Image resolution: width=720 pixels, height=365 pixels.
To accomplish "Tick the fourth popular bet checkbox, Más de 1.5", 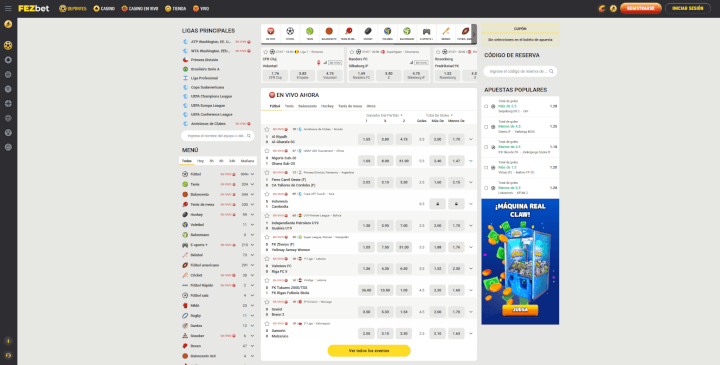I will (486, 168).
